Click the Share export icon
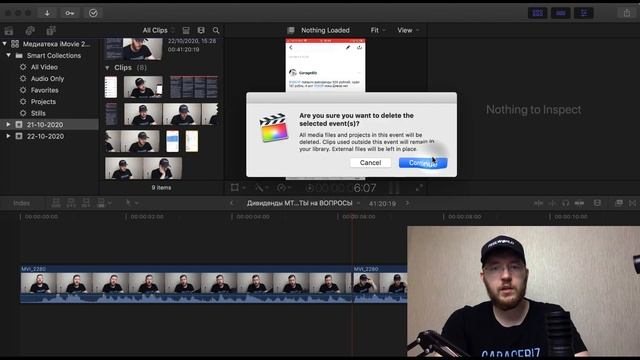 coord(627,13)
